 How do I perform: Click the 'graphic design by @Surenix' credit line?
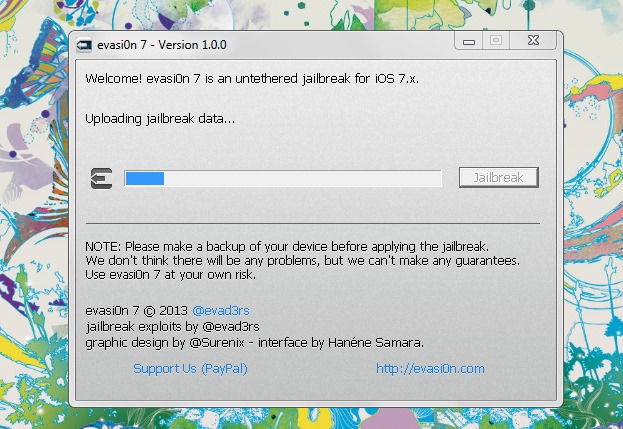[x=255, y=342]
